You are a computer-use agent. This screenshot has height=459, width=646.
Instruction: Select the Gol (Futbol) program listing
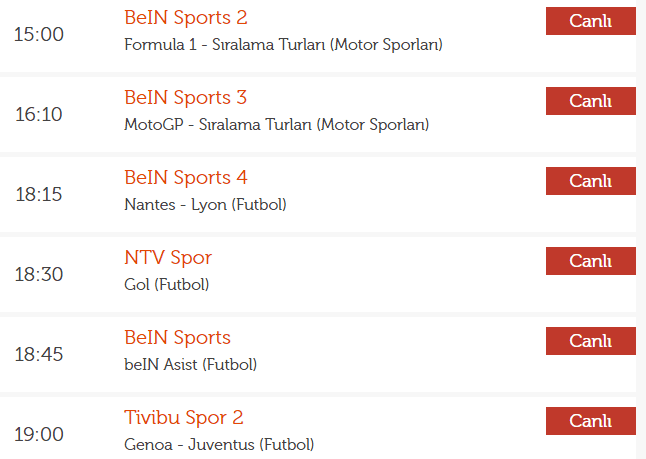click(167, 284)
